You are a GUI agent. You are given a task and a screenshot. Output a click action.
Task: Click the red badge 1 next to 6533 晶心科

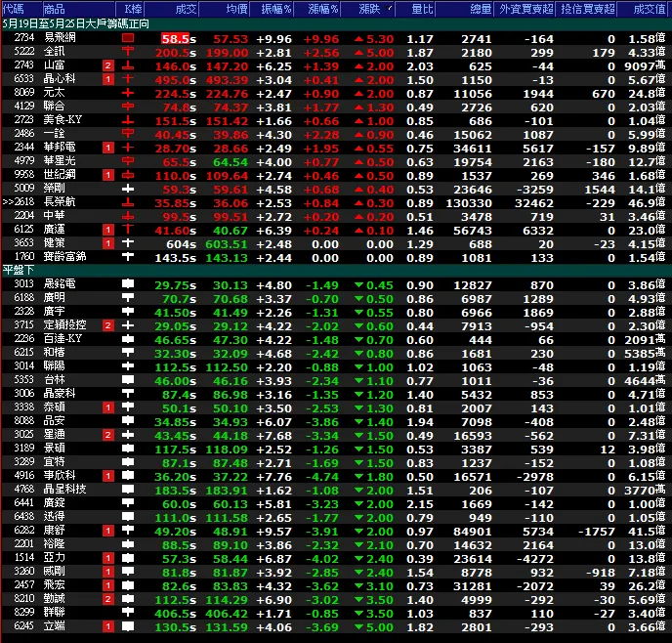point(108,79)
